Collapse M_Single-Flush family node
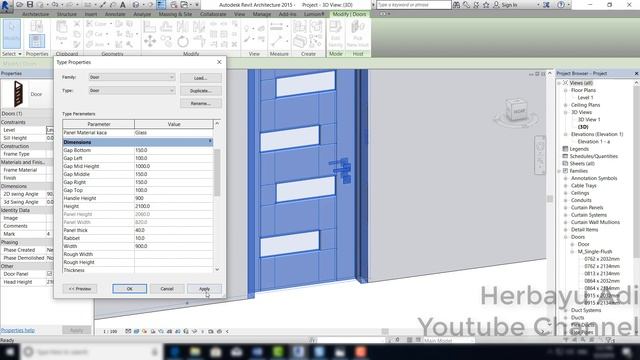640x360 pixels. click(x=572, y=252)
